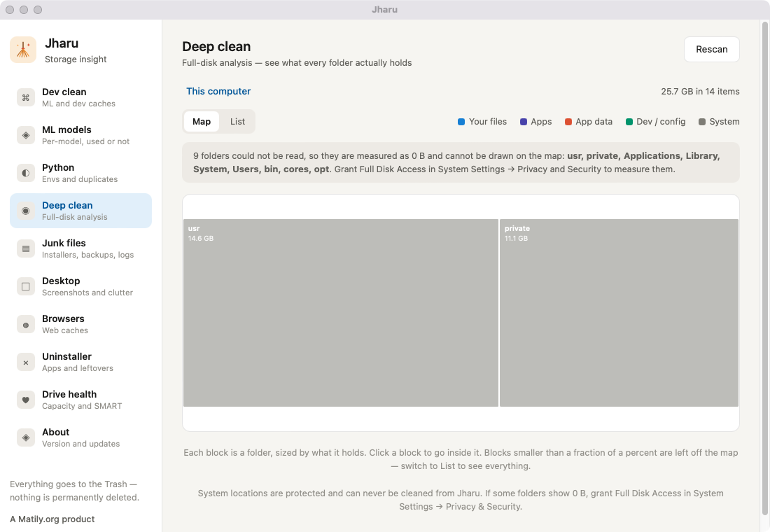
Task: Click the Dev clean command-key icon
Action: pyautogui.click(x=25, y=97)
